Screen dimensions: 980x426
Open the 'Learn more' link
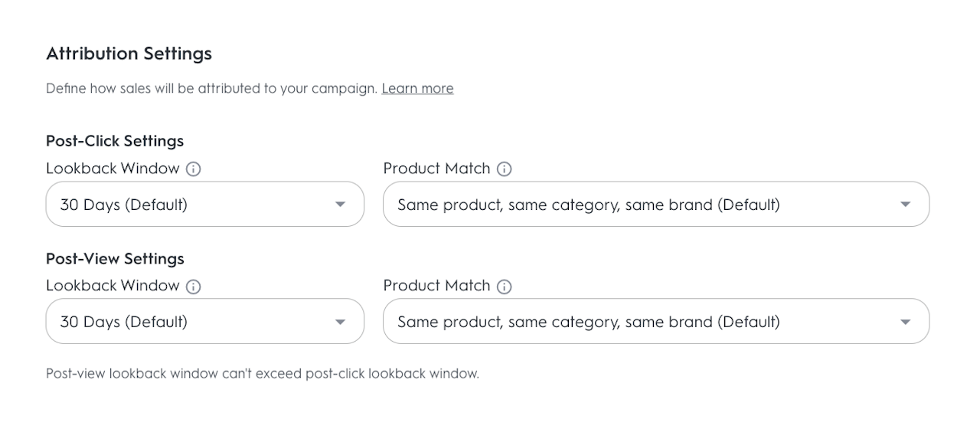[417, 89]
